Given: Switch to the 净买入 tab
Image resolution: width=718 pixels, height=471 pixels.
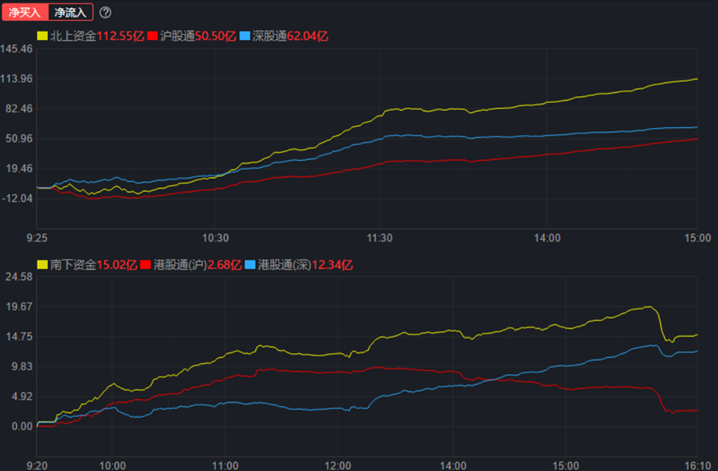Looking at the screenshot, I should [25, 13].
